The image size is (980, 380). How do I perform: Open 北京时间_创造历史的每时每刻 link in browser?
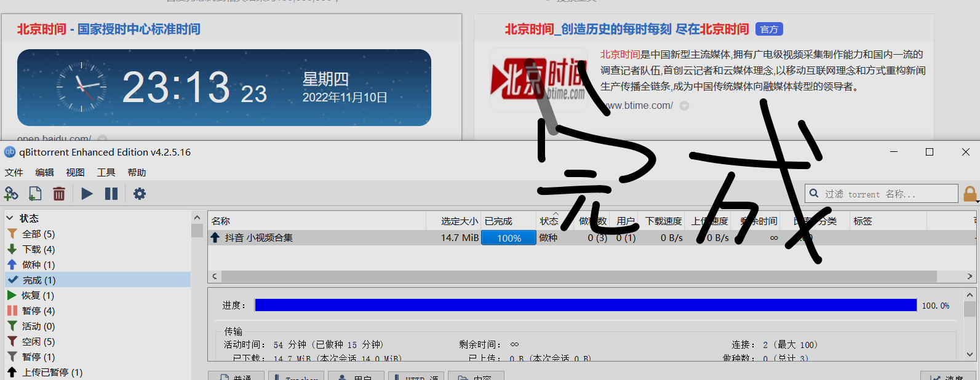pyautogui.click(x=627, y=29)
